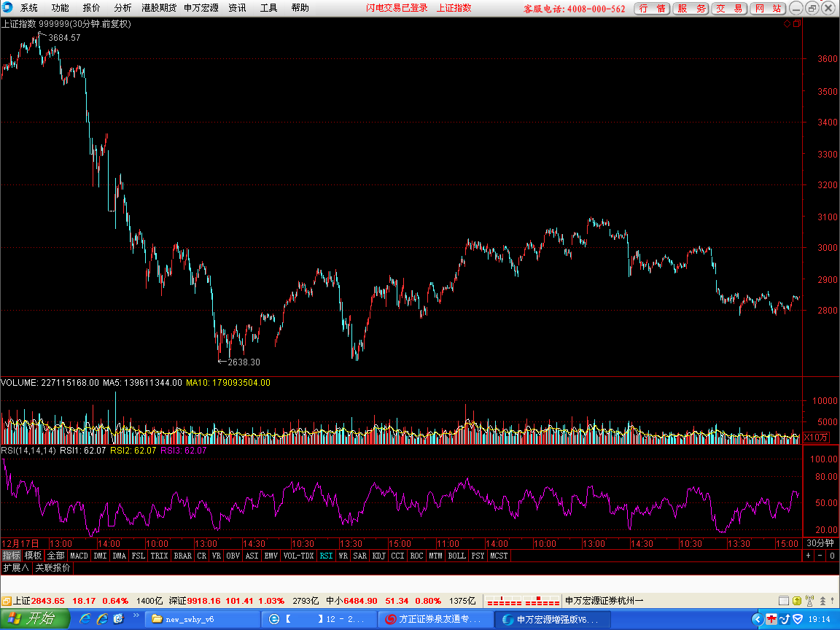The height and width of the screenshot is (630, 840).
Task: Select the 指标 tab
Action: 11,556
